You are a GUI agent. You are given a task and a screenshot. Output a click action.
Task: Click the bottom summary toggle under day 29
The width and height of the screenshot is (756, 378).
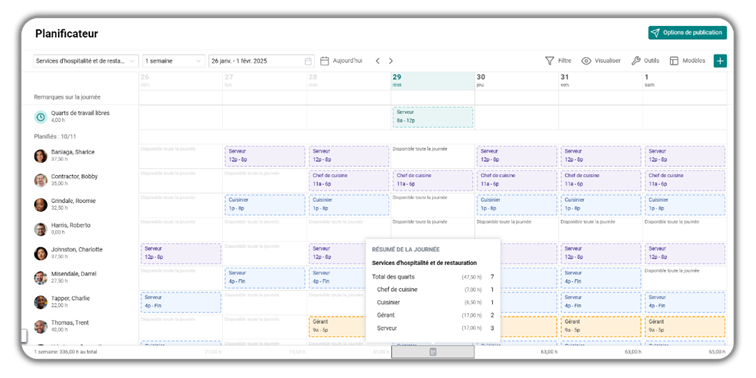(x=432, y=352)
